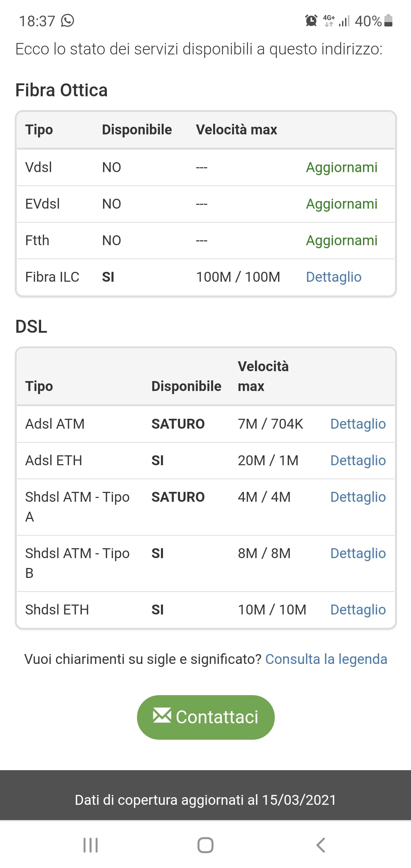Tap the WhatsApp notification icon
The width and height of the screenshot is (411, 868).
click(x=67, y=21)
